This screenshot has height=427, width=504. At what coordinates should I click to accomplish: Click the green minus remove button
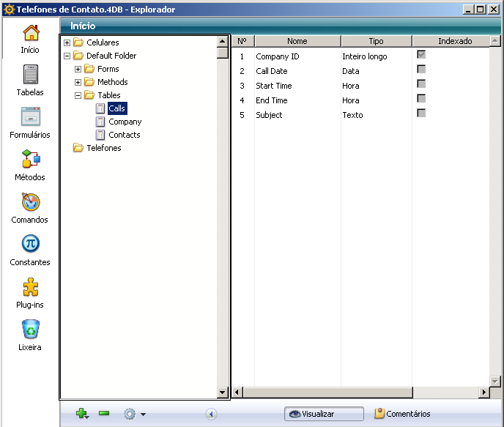coord(104,414)
